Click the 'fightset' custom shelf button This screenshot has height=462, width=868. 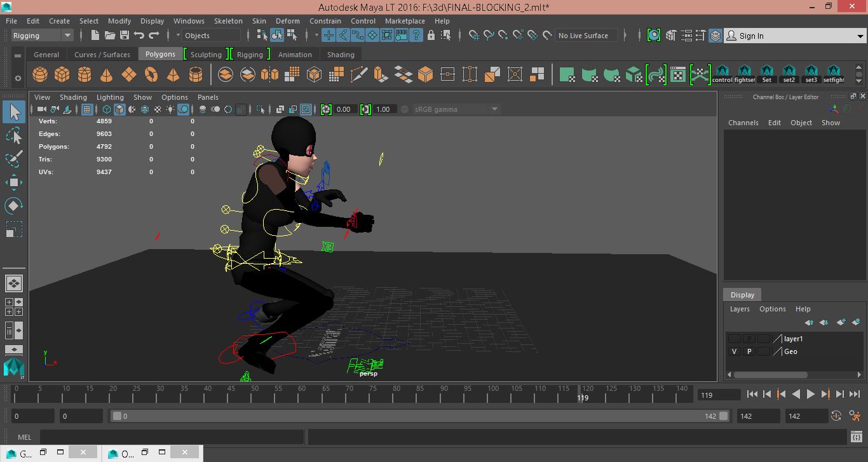[745, 75]
